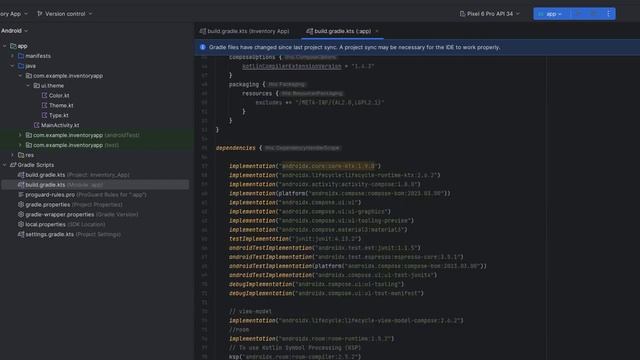Open Color.kt from project tree
Screen dimensions: 640x360
point(59,96)
